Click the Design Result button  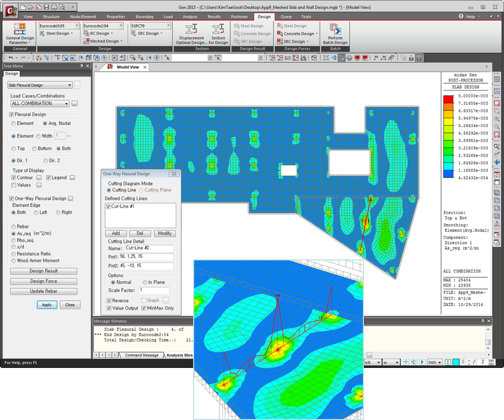44,271
